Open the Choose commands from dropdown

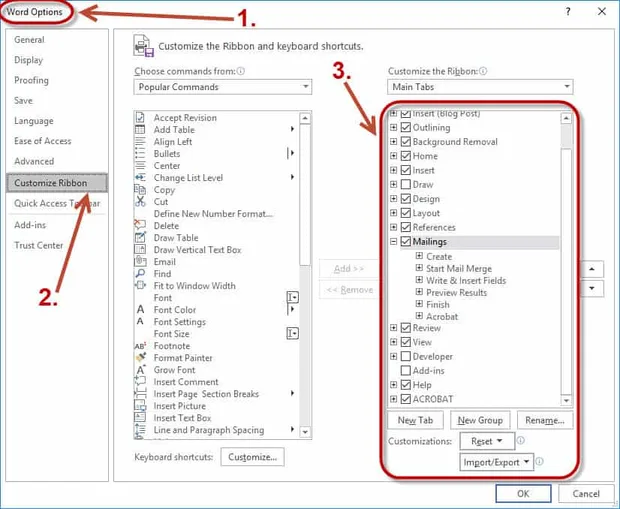(223, 87)
